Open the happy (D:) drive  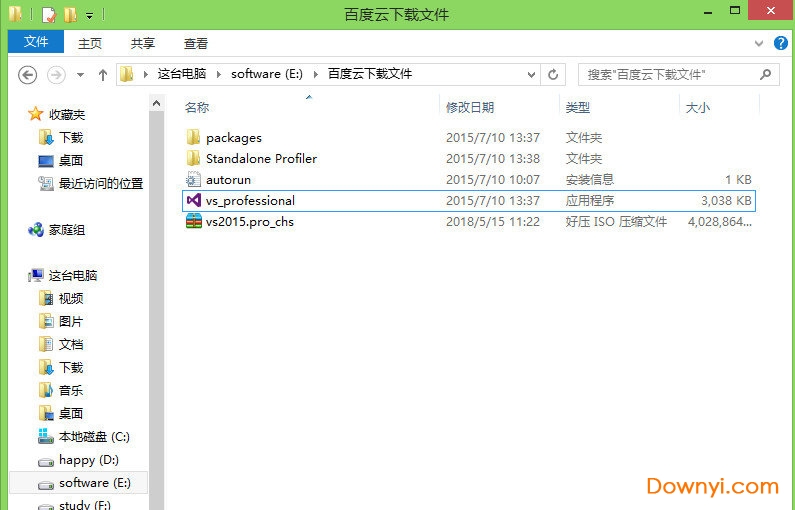pos(89,460)
